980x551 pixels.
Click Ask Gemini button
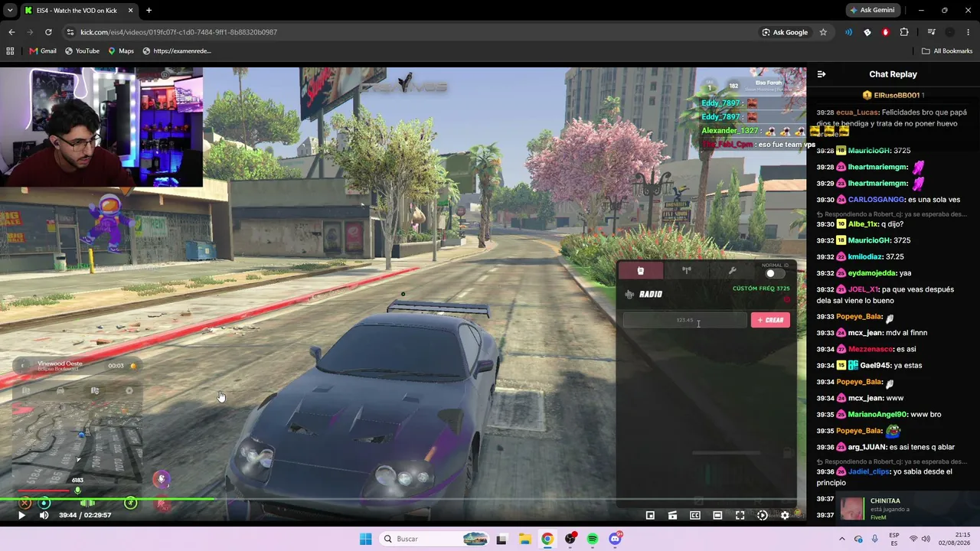point(872,10)
